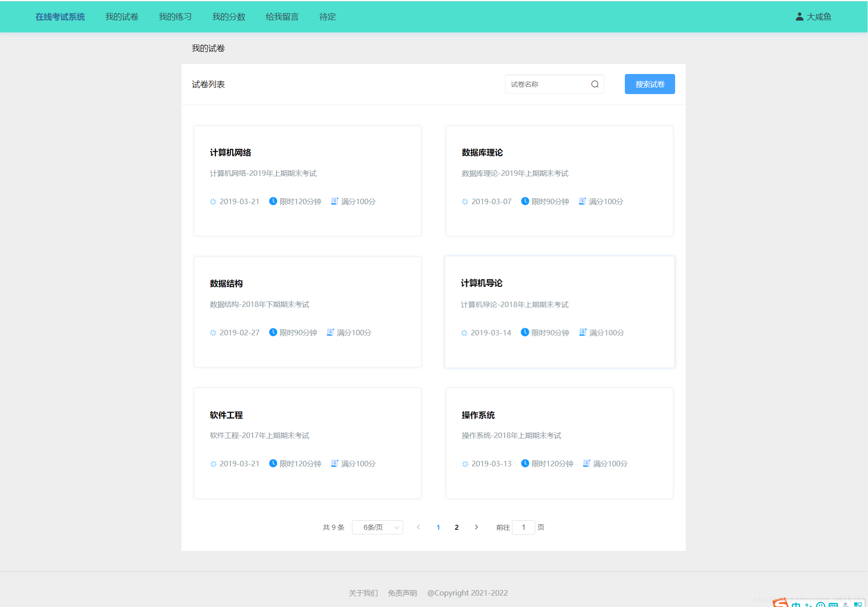Open the 操作系统 exam card title
Screen dimensions: 868x607
(x=479, y=415)
